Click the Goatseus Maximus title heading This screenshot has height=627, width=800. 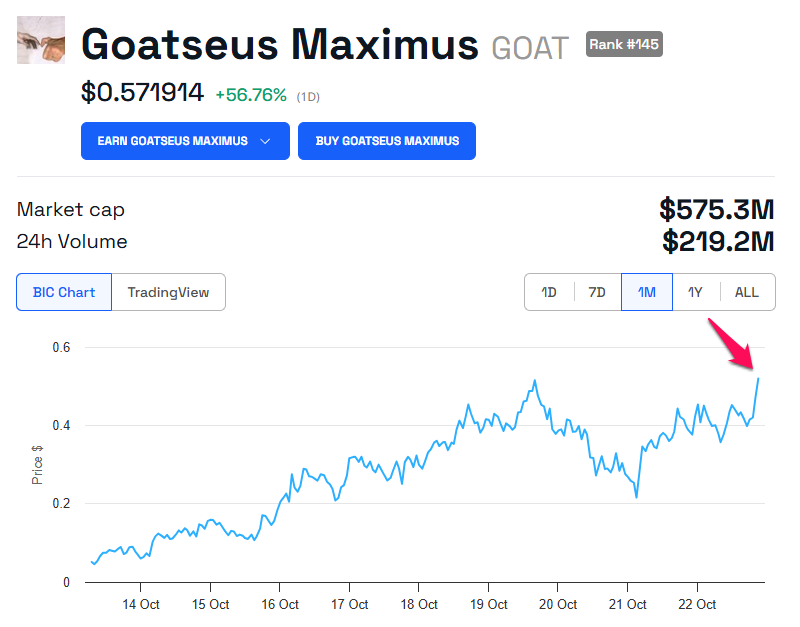(280, 44)
